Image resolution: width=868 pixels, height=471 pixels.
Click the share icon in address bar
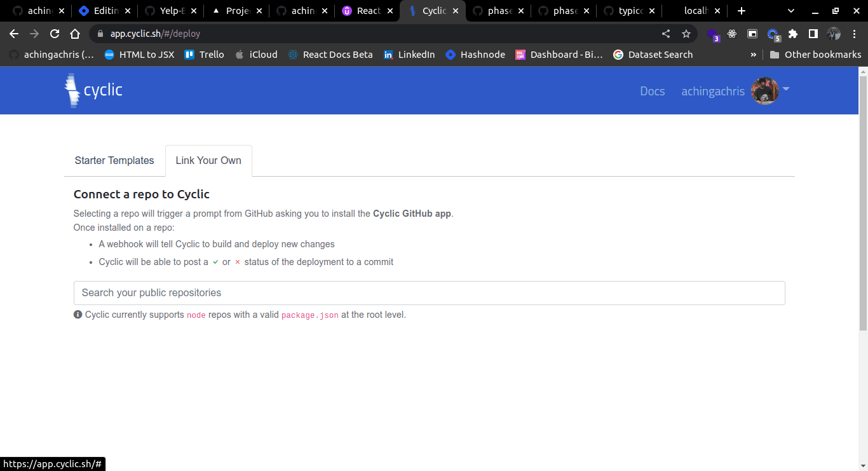[x=666, y=34]
